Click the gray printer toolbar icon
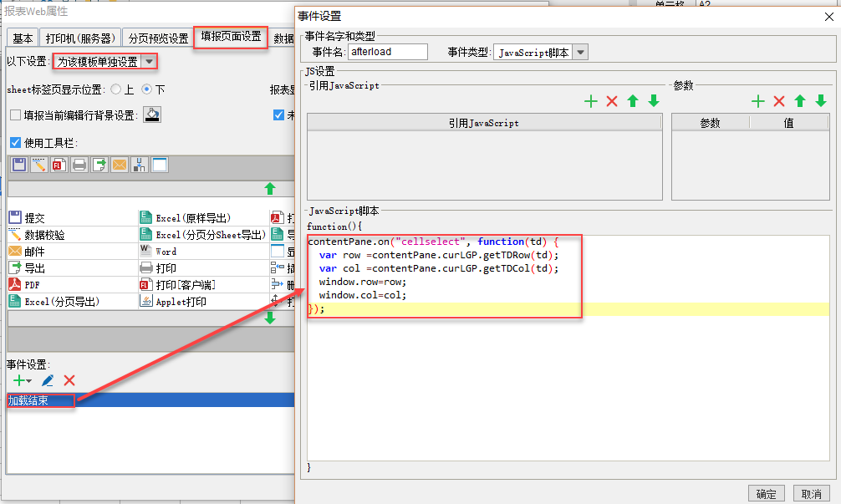 tap(79, 165)
